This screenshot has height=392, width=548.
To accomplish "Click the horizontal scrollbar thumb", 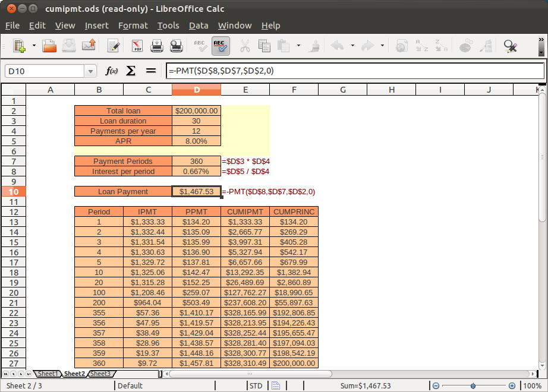I will pyautogui.click(x=250, y=374).
